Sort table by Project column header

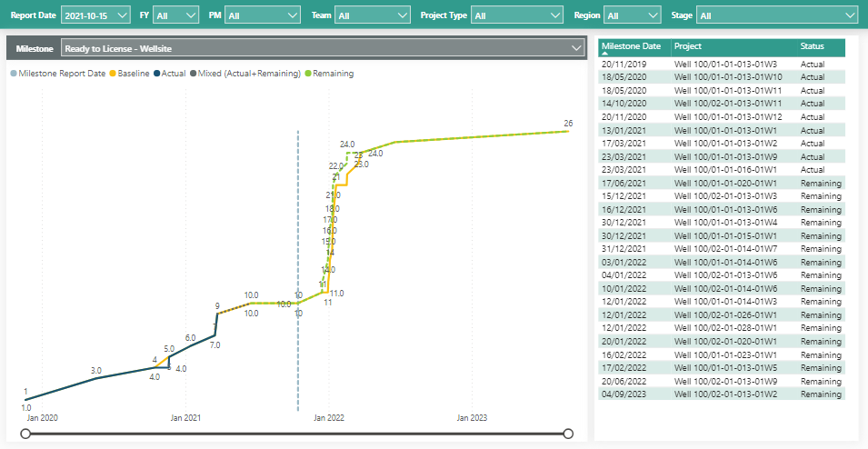point(688,46)
